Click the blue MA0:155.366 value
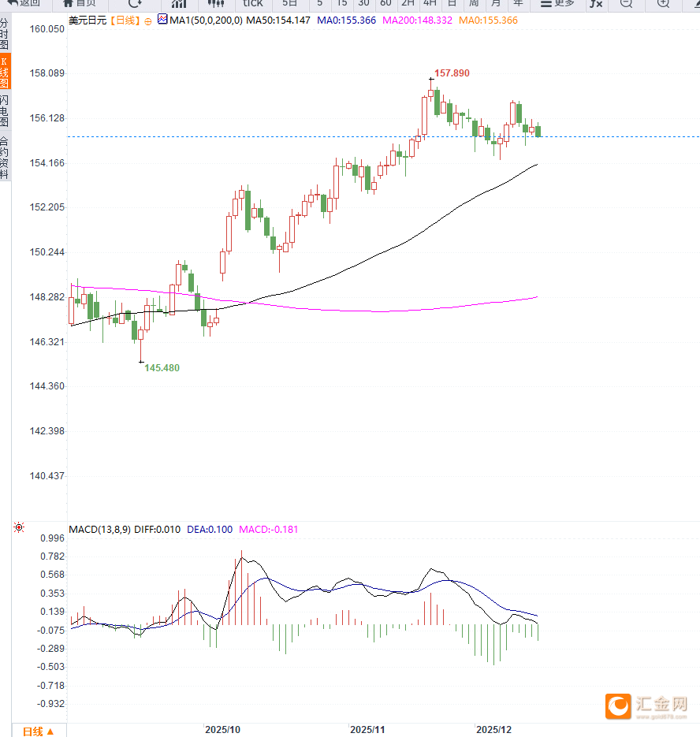This screenshot has width=700, height=737. 347,20
